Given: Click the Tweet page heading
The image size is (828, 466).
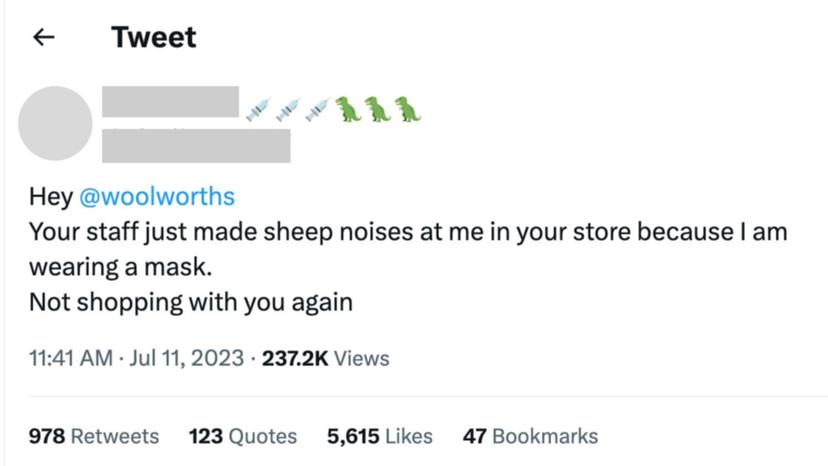Looking at the screenshot, I should point(154,38).
